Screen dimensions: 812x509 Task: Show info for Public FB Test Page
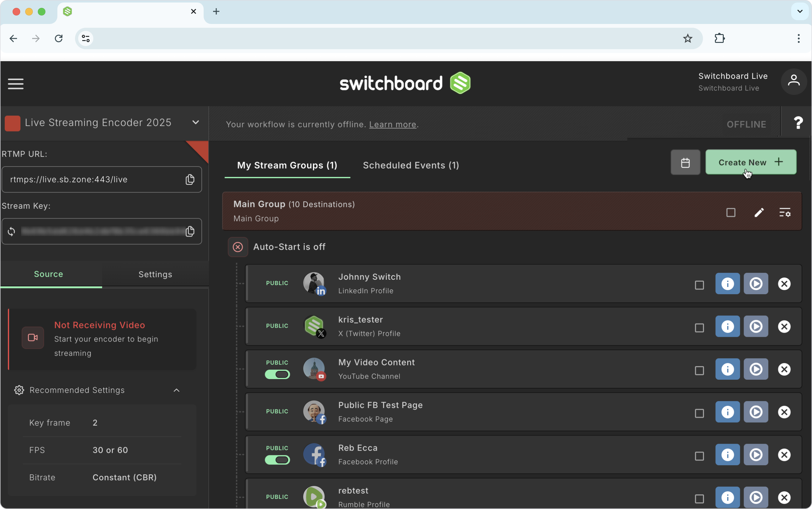[x=727, y=412]
